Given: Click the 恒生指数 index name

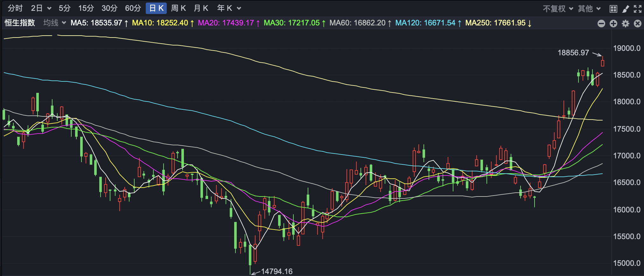Looking at the screenshot, I should (20, 23).
